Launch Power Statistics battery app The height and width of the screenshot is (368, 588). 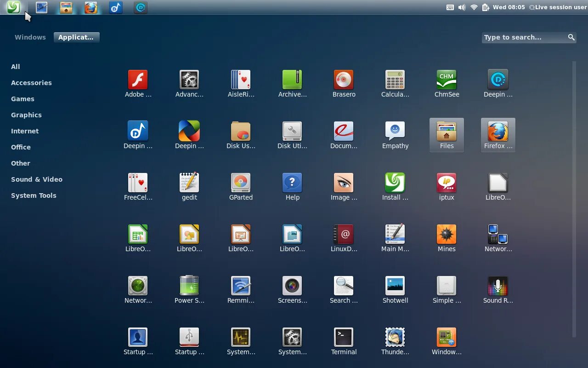pos(189,286)
